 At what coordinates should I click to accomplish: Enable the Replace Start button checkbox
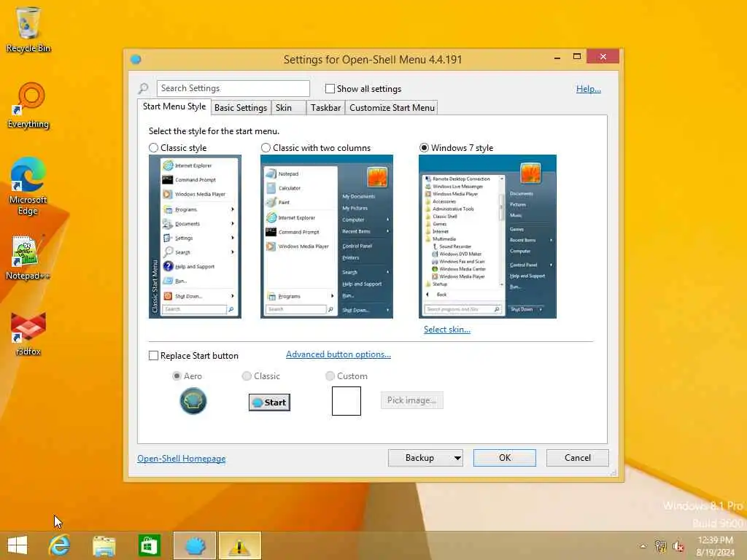pos(153,356)
